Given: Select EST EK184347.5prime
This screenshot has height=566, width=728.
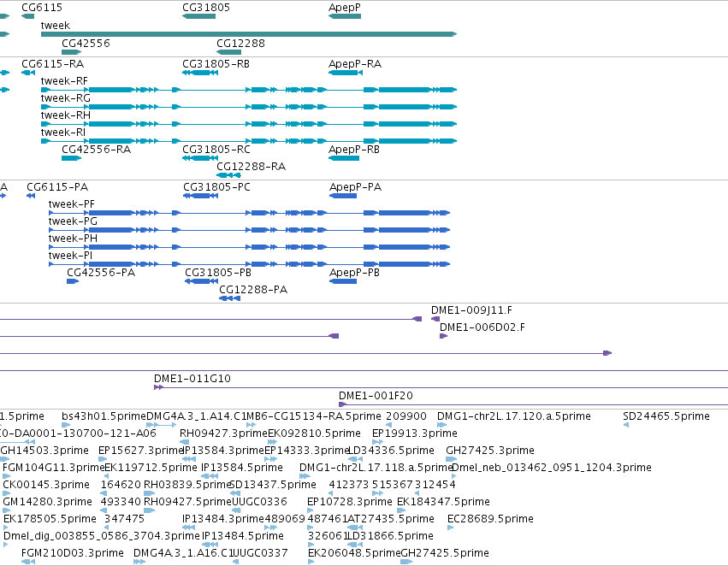Looking at the screenshot, I should pos(402,510).
